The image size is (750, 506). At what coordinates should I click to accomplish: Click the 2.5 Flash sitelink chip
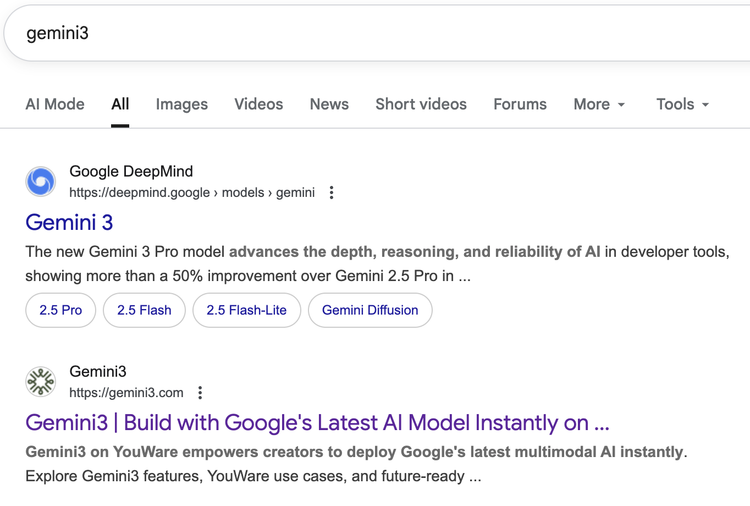pos(144,310)
